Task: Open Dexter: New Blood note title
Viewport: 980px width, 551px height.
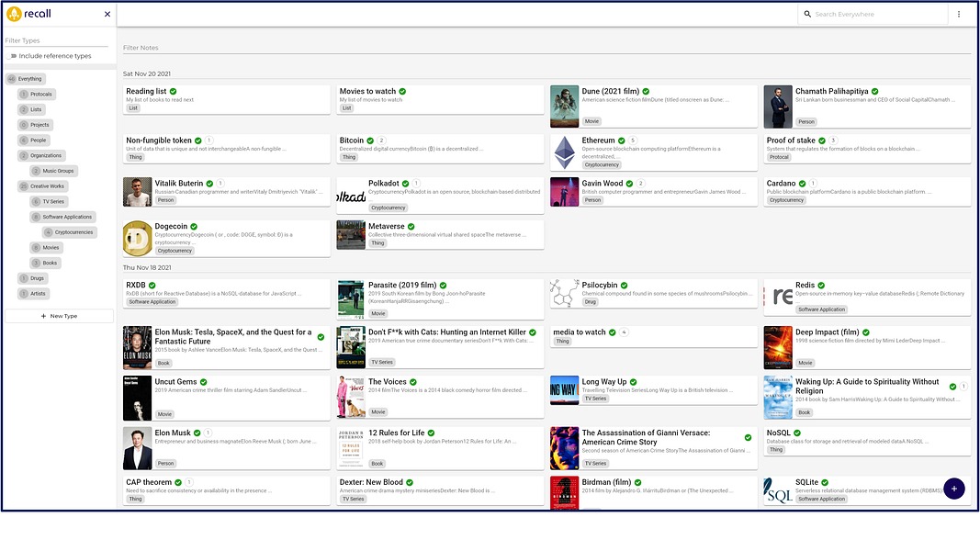Action: point(371,482)
